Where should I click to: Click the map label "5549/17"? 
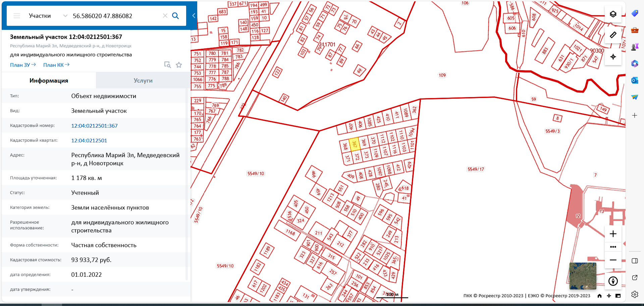pos(476,169)
